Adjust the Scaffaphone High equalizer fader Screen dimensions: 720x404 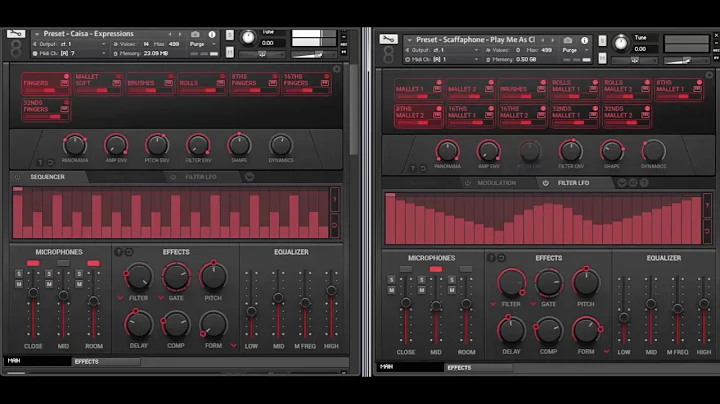point(704,303)
